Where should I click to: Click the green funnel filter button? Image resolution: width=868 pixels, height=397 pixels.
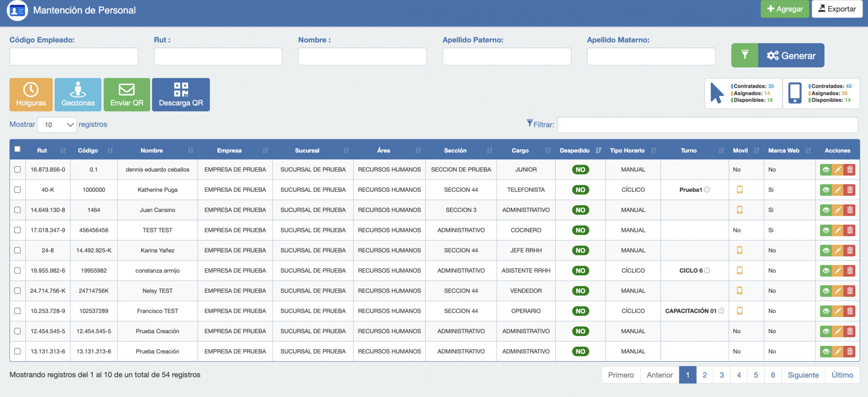point(745,55)
